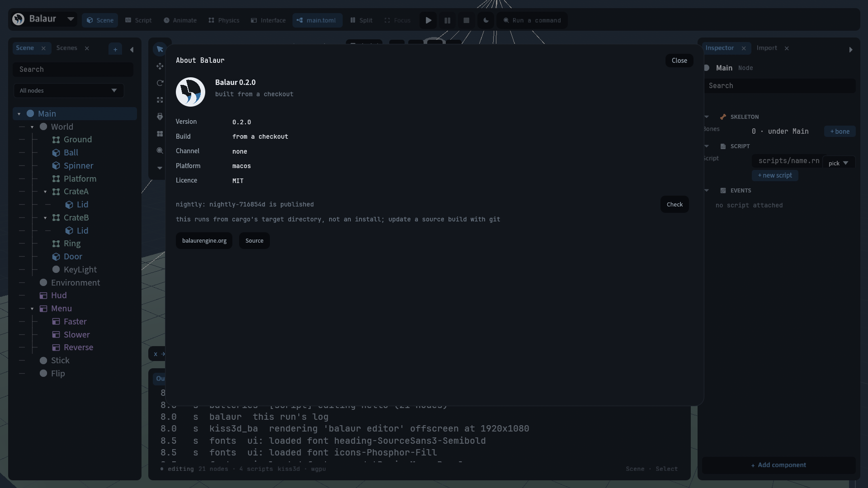The height and width of the screenshot is (488, 868).
Task: Close the About Balaur dialog
Action: (679, 61)
